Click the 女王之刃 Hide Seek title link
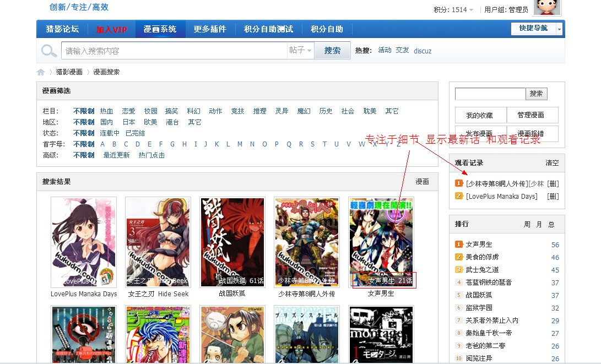Screen dimensions: 601x364 (x=158, y=294)
